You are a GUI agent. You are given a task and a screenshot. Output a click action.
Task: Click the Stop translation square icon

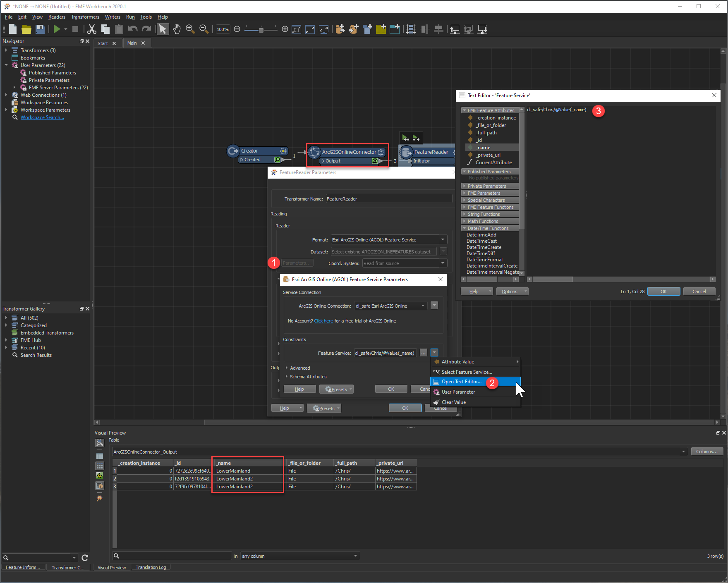(75, 29)
